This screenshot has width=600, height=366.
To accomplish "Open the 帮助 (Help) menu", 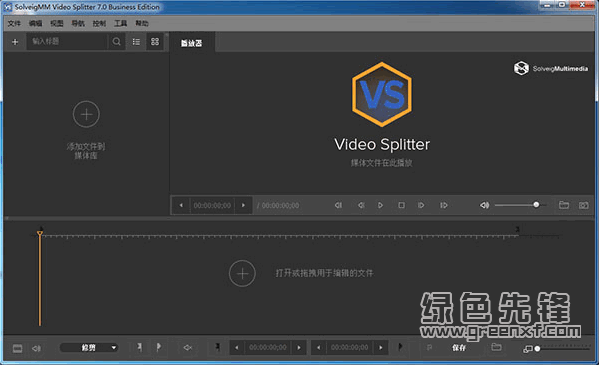I will pyautogui.click(x=142, y=23).
